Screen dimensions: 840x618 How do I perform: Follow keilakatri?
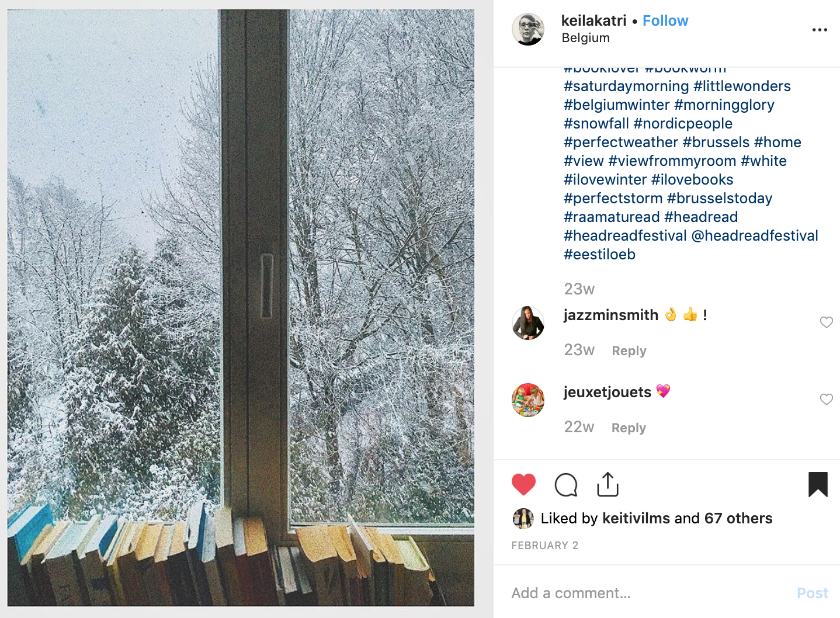[665, 20]
